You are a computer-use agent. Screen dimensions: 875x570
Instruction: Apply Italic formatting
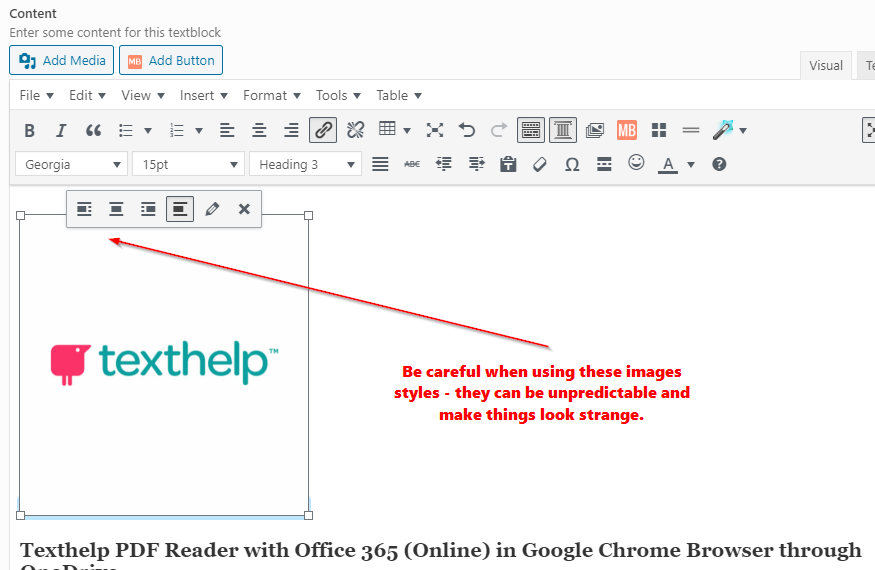coord(61,131)
